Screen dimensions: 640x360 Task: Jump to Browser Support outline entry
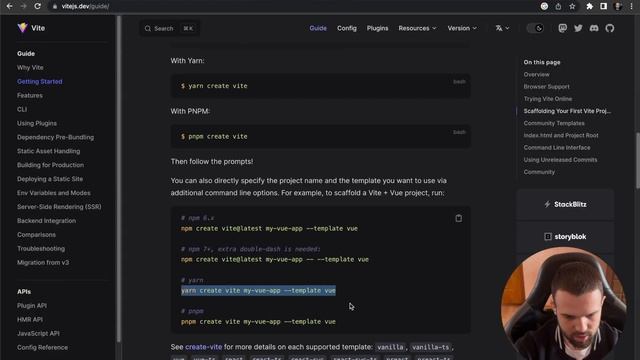547,87
